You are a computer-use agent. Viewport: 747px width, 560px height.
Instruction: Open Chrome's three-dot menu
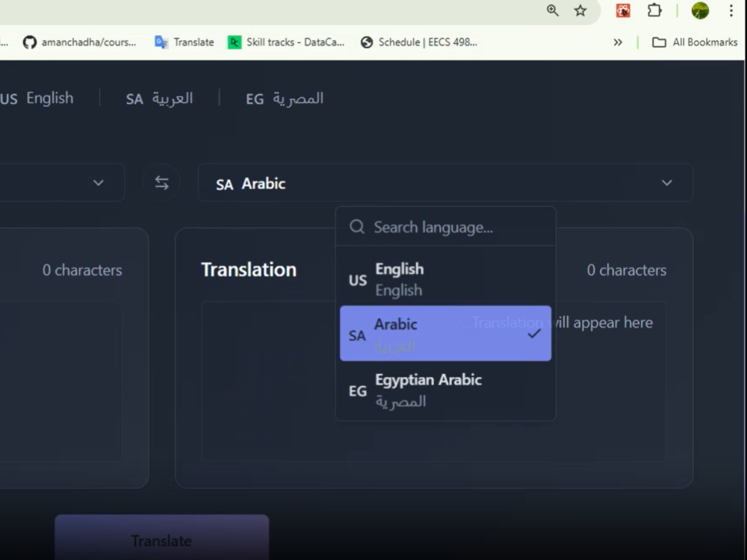tap(731, 10)
